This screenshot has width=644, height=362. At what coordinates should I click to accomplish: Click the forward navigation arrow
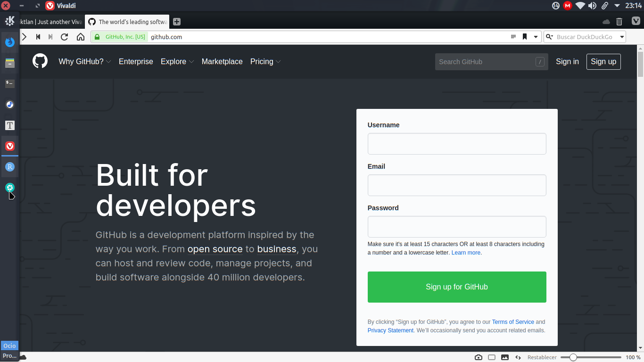(25, 37)
